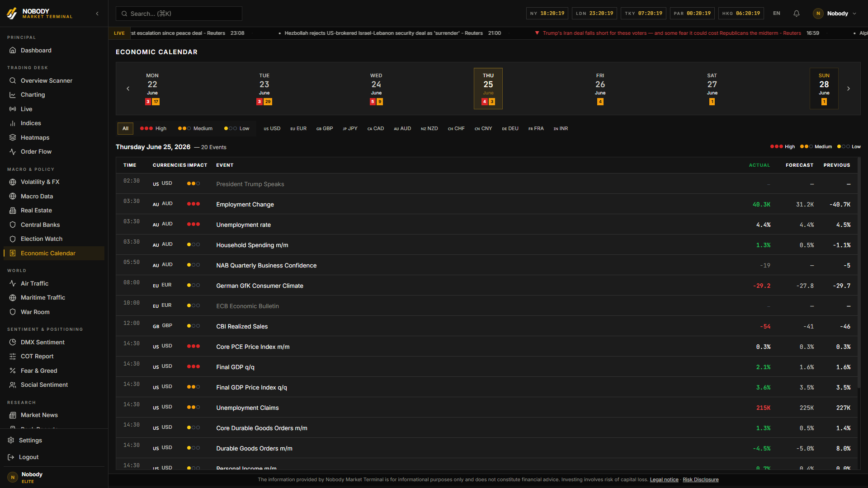
Task: Filter events by CHF currency
Action: point(456,128)
